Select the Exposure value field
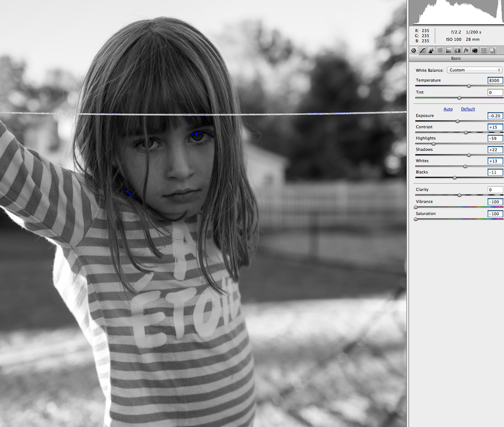The height and width of the screenshot is (427, 504). [x=495, y=116]
